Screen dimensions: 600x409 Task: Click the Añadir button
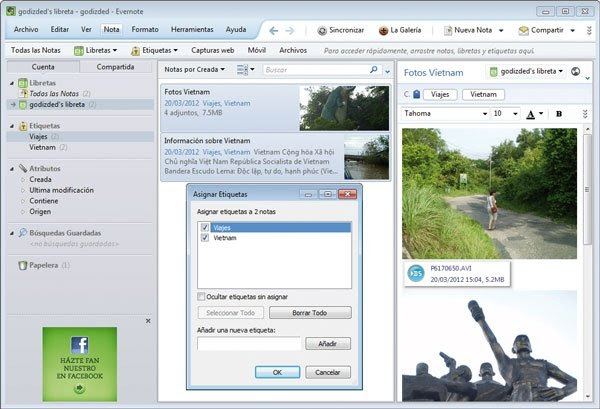tap(328, 344)
